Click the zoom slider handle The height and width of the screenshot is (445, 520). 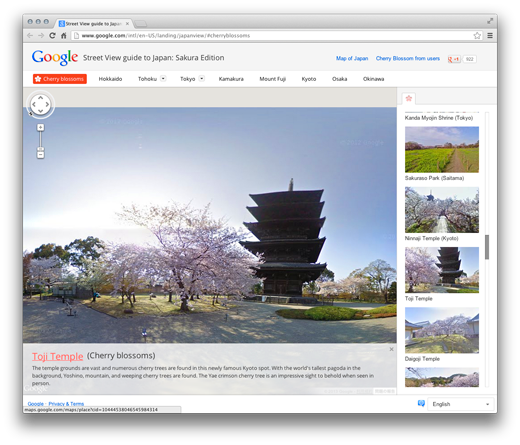click(x=40, y=149)
